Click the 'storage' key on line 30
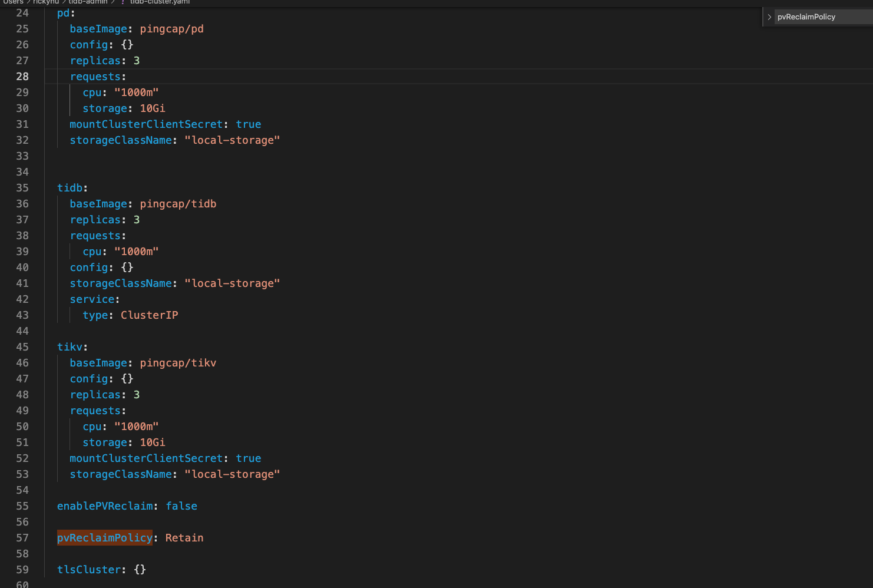This screenshot has width=873, height=588. [105, 108]
